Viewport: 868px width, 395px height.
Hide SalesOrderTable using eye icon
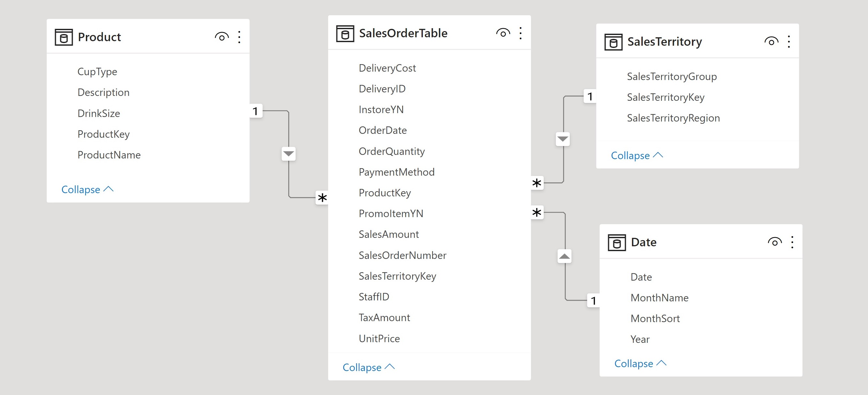coord(503,33)
